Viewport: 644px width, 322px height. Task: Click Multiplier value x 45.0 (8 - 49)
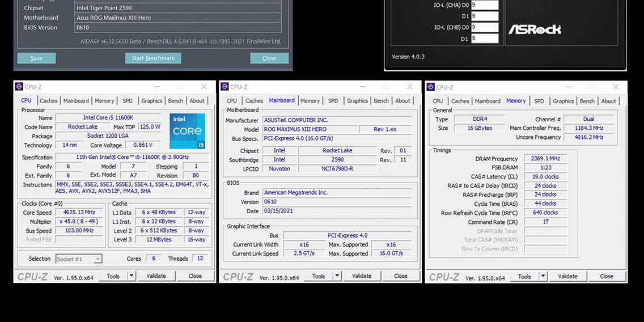pos(79,221)
